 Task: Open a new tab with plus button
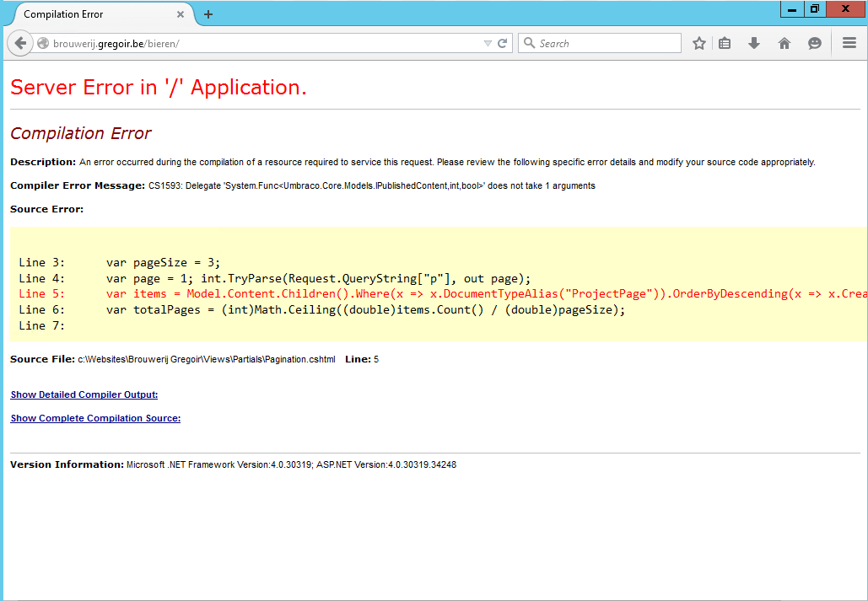[208, 14]
